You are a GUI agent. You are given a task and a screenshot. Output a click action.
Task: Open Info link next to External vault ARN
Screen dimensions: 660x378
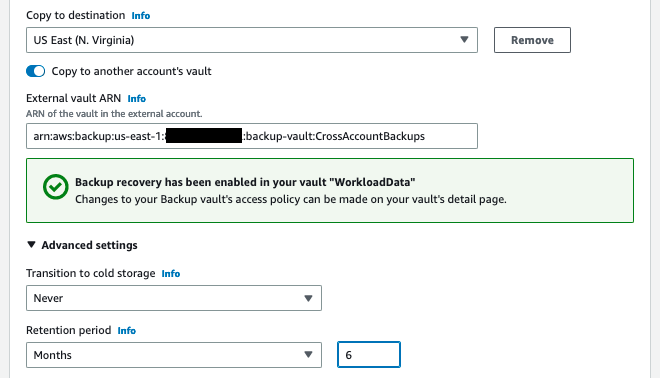tap(137, 98)
